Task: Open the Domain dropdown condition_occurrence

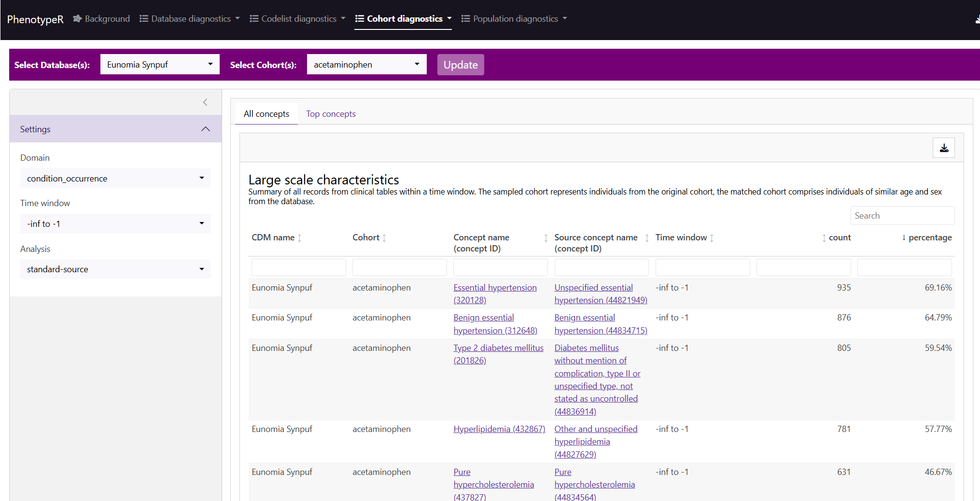Action: [x=115, y=179]
